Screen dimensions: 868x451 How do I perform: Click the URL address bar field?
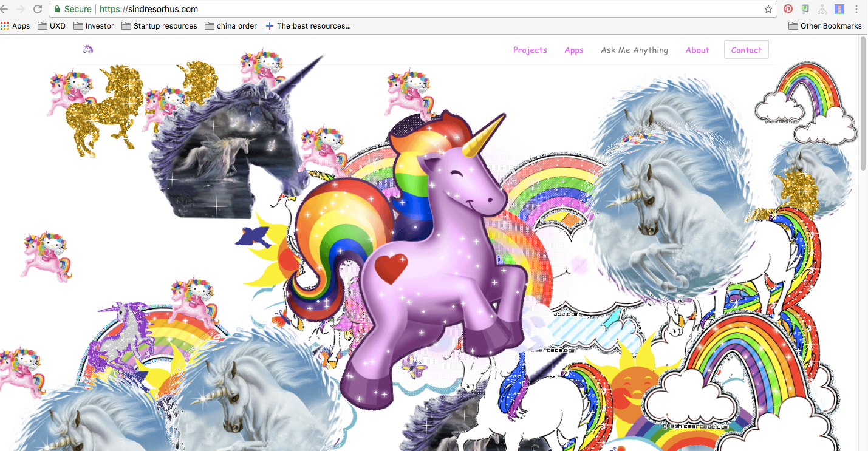413,9
